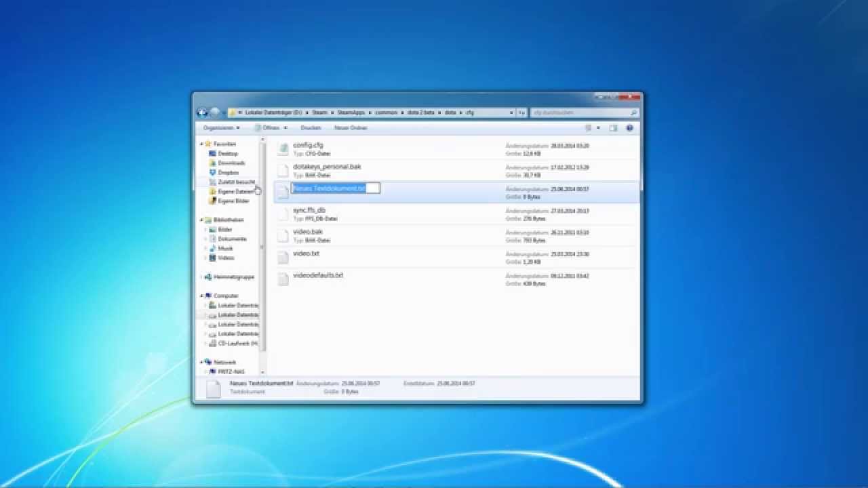This screenshot has width=868, height=488.
Task: Select the video.bak file
Action: pyautogui.click(x=456, y=236)
